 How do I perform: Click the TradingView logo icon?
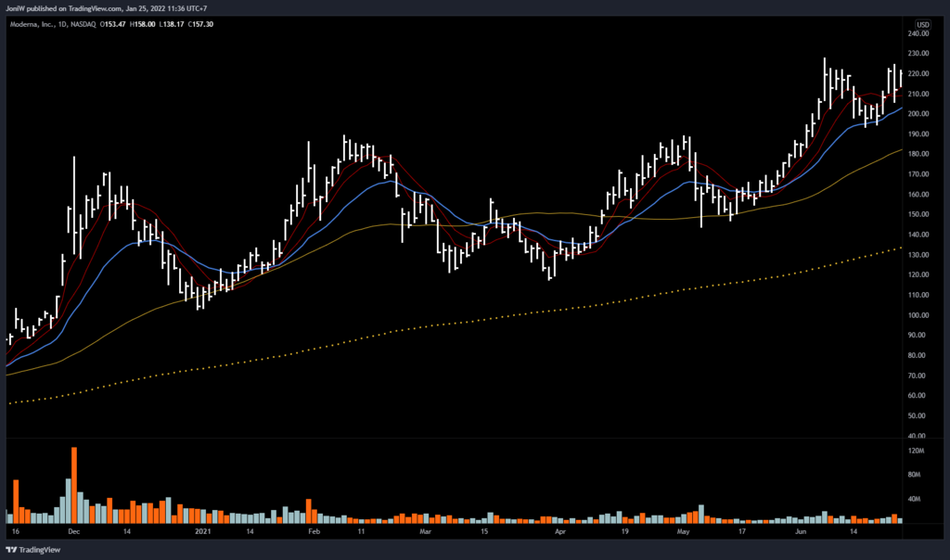[x=11, y=548]
